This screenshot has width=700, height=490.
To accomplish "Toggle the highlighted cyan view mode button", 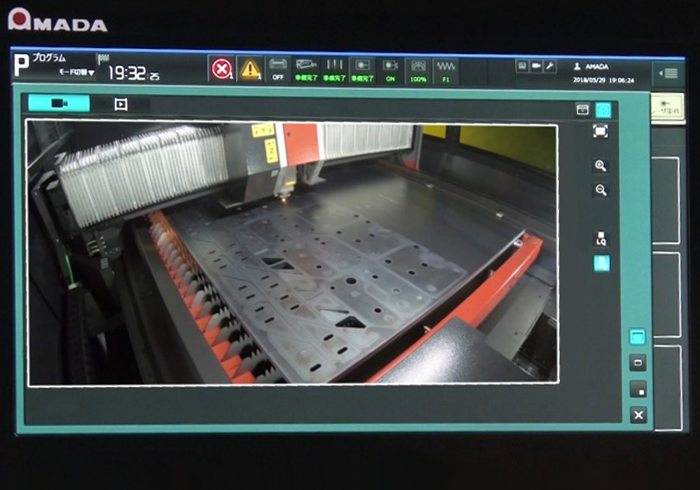I will [x=603, y=110].
